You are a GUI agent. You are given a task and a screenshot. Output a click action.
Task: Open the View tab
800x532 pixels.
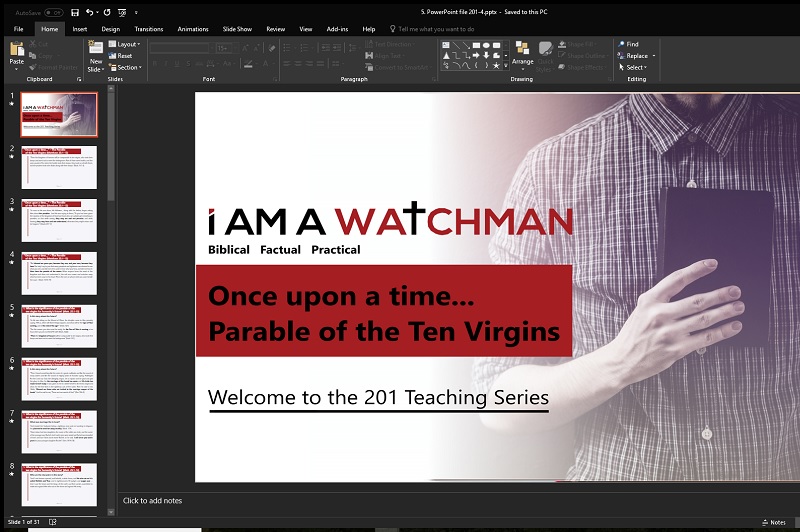(306, 29)
